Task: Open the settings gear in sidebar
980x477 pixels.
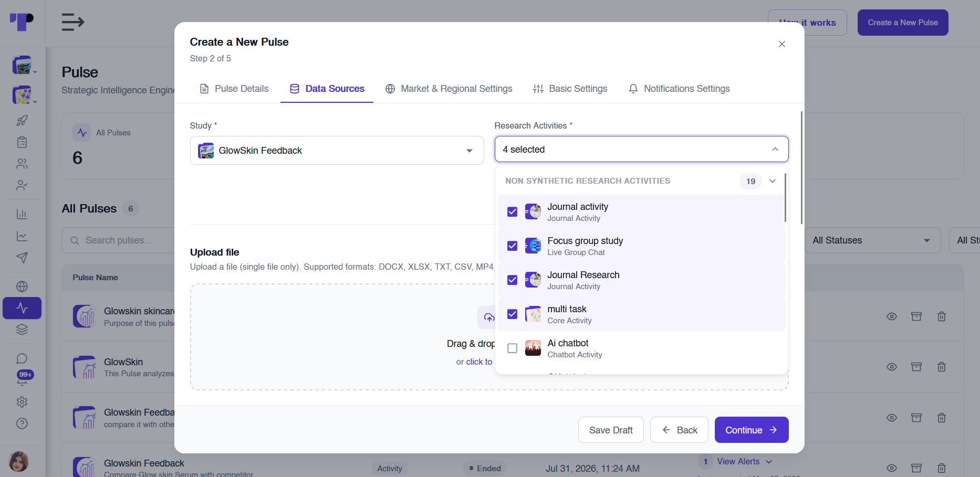Action: [x=22, y=402]
